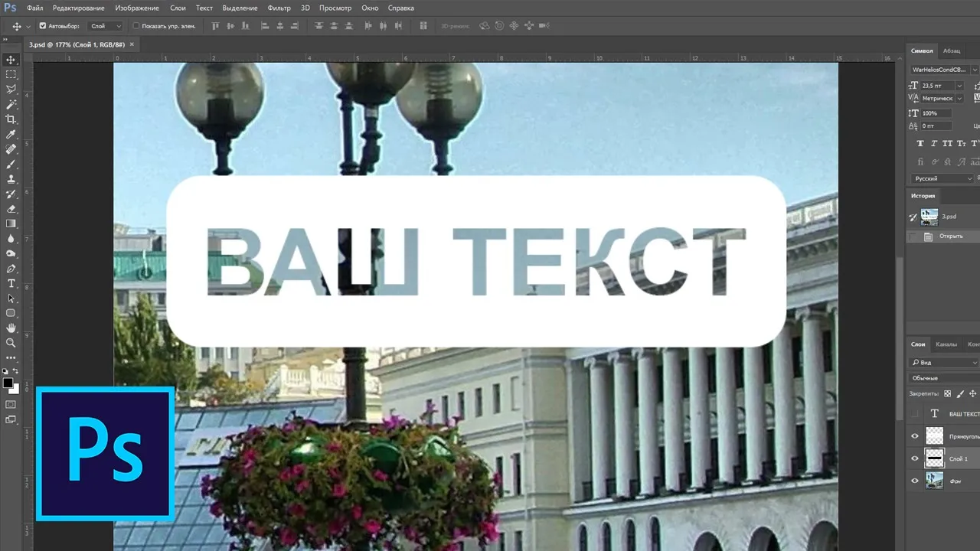Switch to the Абзац tab

952,51
